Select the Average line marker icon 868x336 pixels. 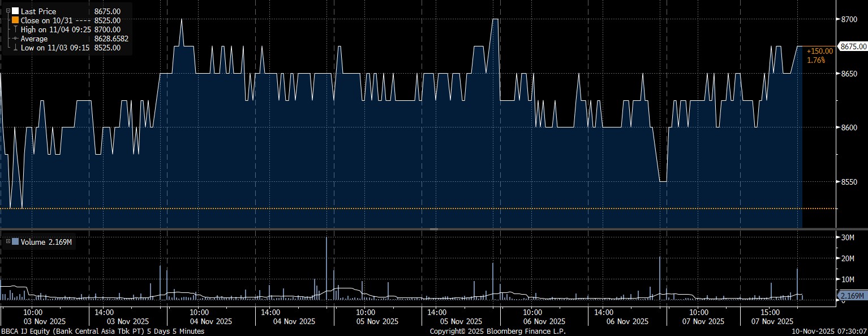[15, 39]
